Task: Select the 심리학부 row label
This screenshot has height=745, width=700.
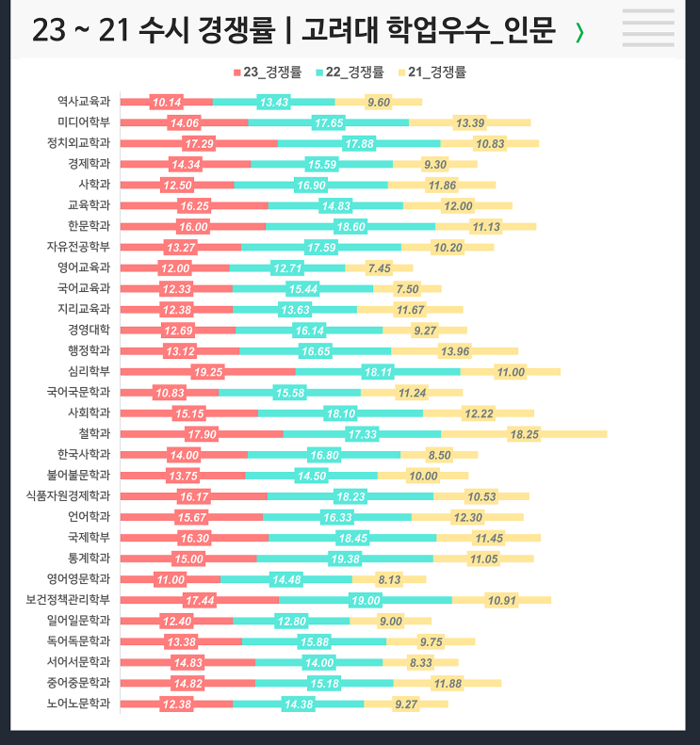Action: [x=89, y=371]
